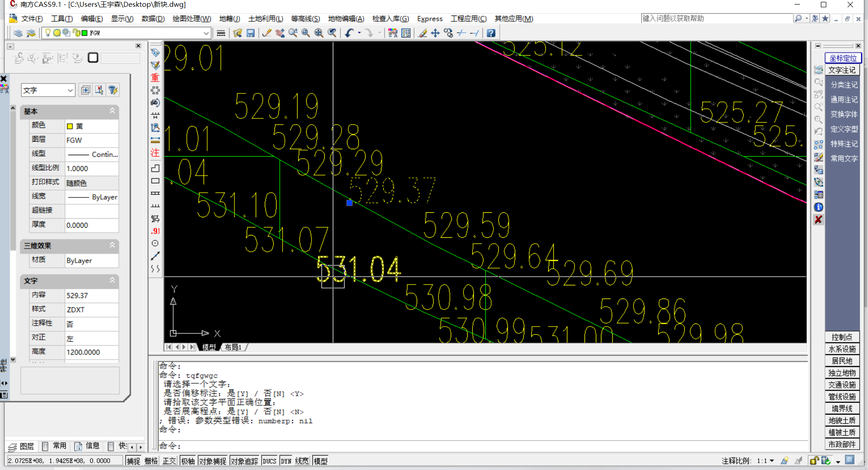The height and width of the screenshot is (470, 868).
Task: Click the red 重 tool in vertical toolbar
Action: pyautogui.click(x=155, y=78)
